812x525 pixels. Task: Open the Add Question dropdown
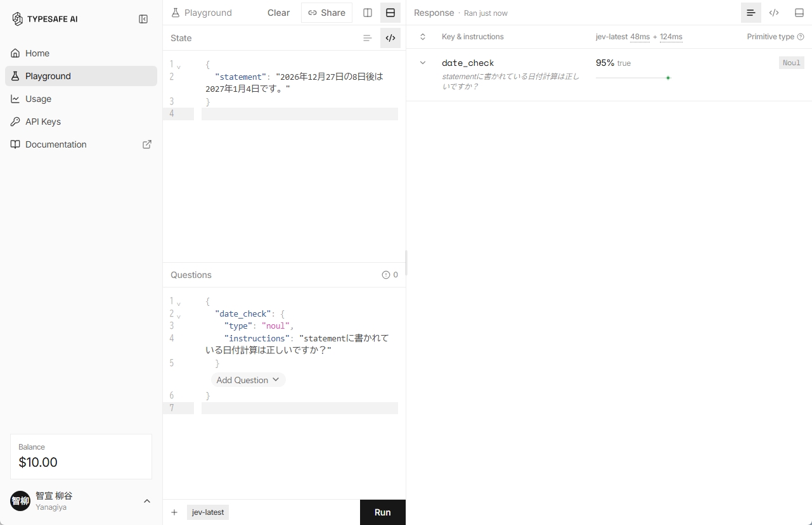pos(248,380)
